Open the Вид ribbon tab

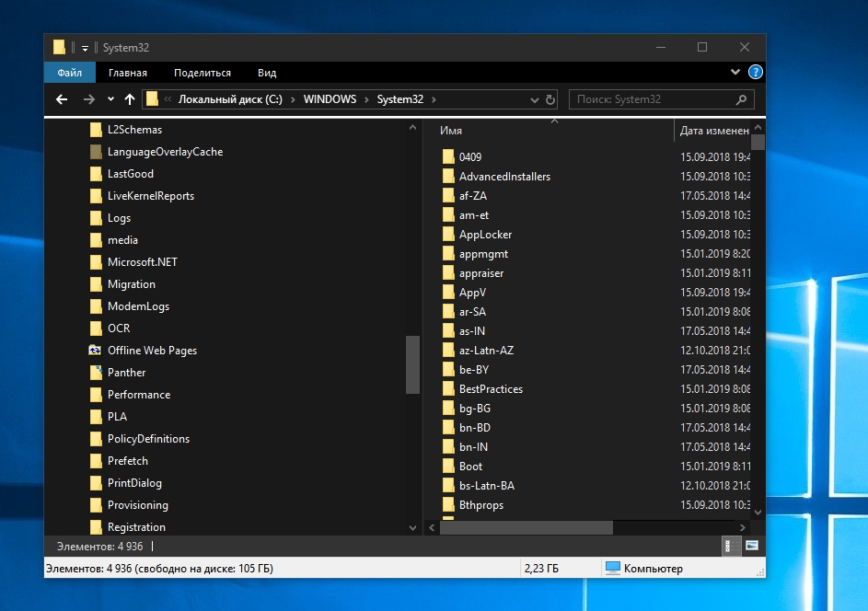pyautogui.click(x=267, y=73)
